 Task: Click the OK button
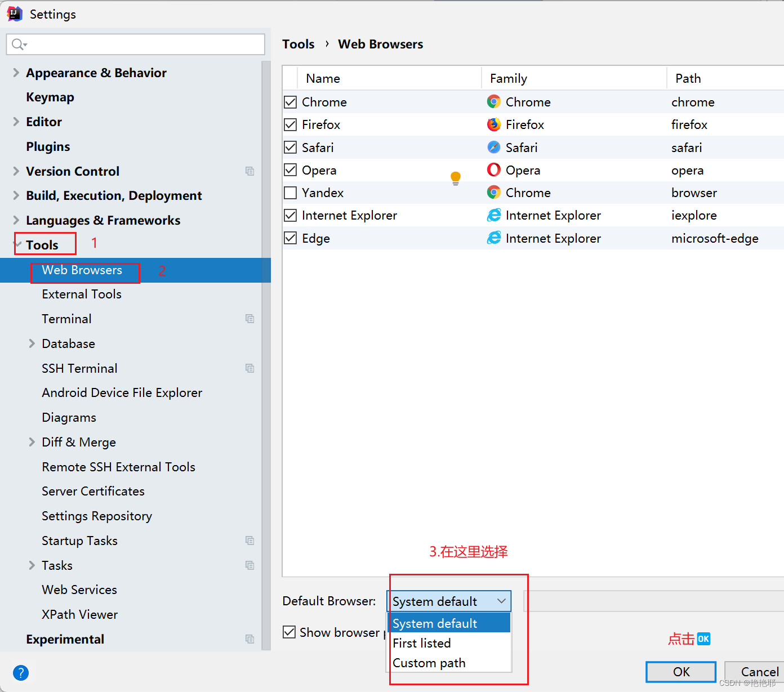[x=681, y=672]
